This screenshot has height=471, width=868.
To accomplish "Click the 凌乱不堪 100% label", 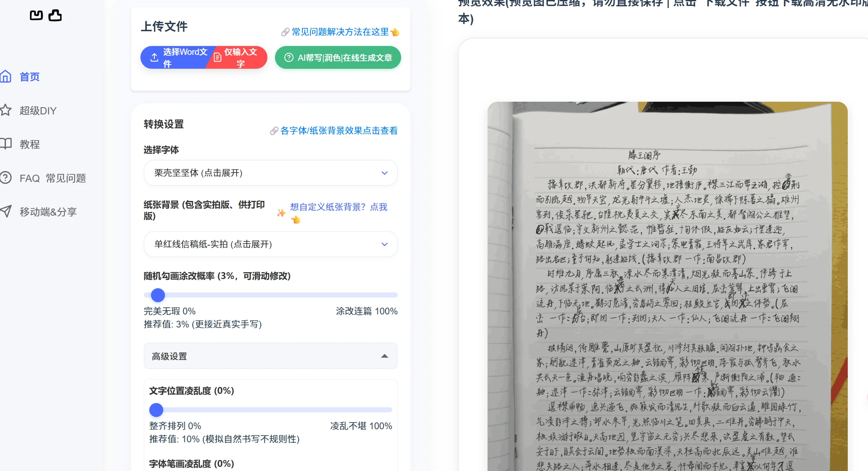I will [x=361, y=426].
